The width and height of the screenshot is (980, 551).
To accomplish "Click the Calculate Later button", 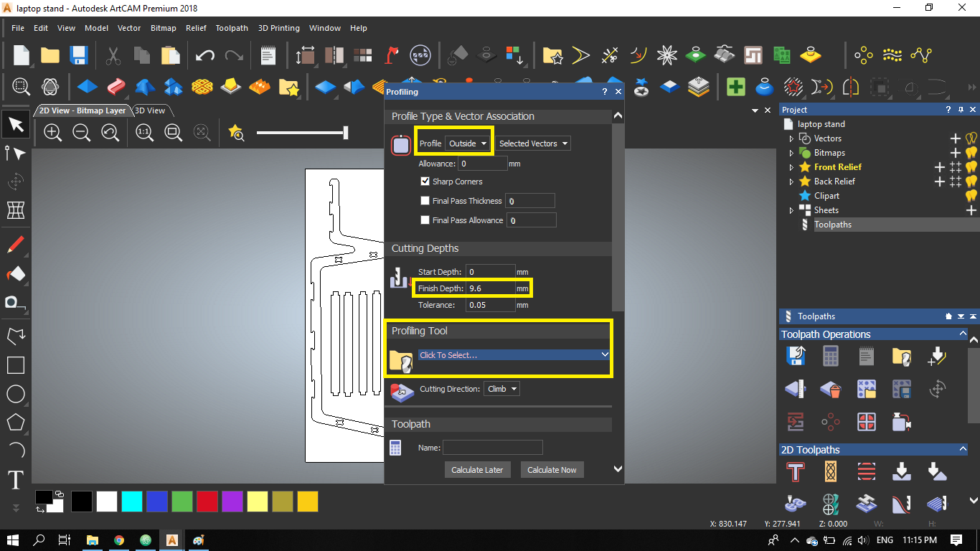I will 477,470.
